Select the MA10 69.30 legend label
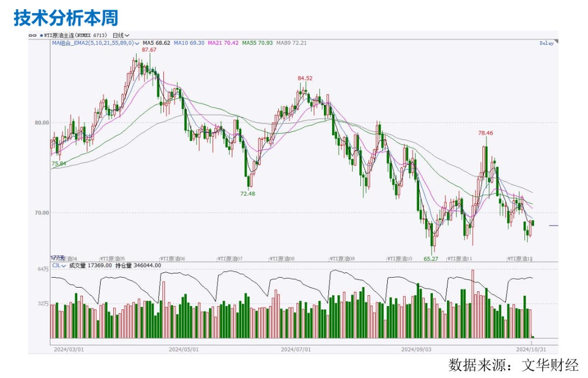 [189, 43]
